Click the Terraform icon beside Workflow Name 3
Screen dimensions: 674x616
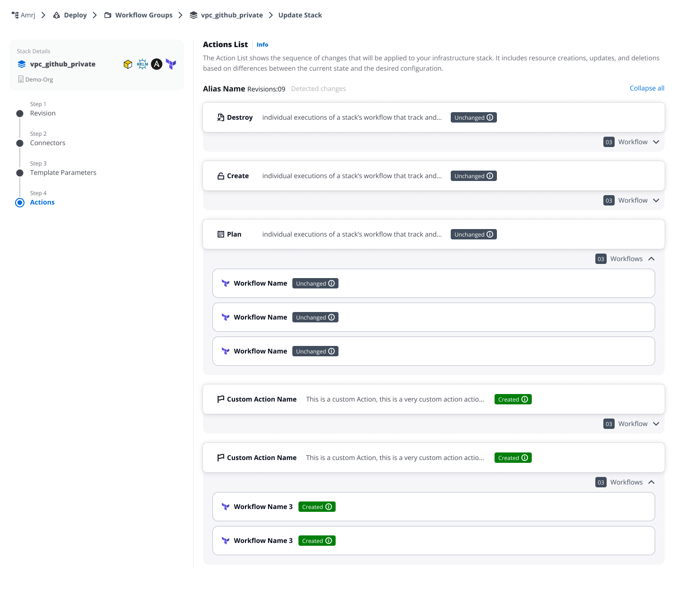(x=226, y=507)
